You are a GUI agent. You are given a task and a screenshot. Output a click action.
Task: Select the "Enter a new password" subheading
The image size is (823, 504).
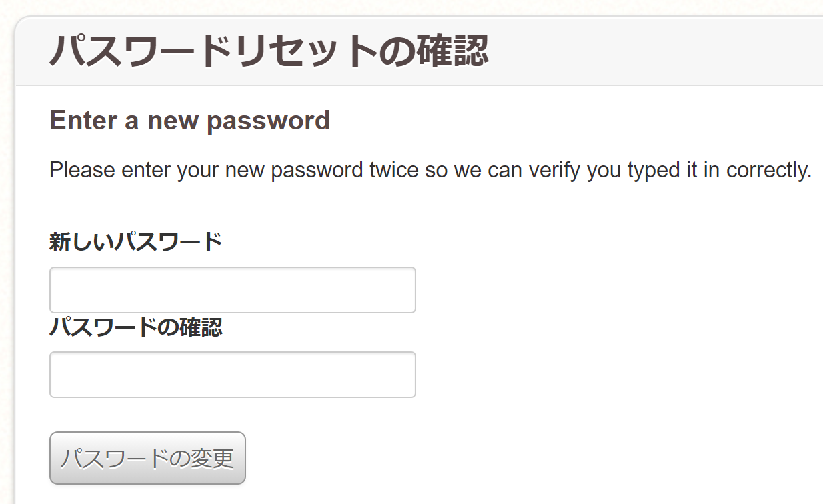tap(189, 121)
